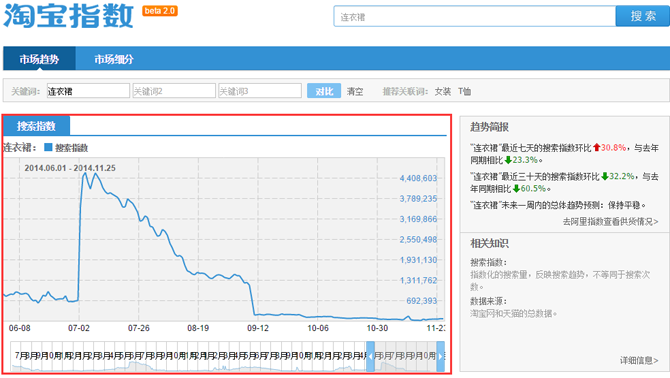670x378 pixels.
Task: Click the 趋势简报 panel heading
Action: [489, 127]
